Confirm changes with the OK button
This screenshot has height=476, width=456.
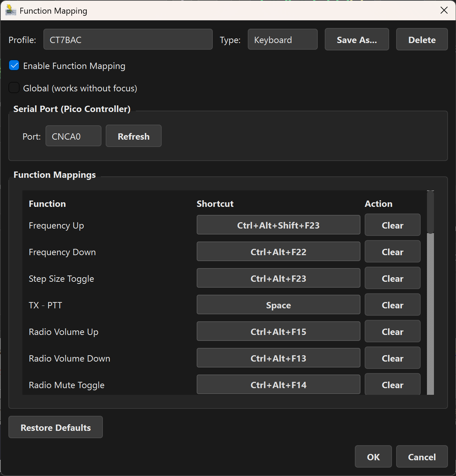pyautogui.click(x=373, y=456)
